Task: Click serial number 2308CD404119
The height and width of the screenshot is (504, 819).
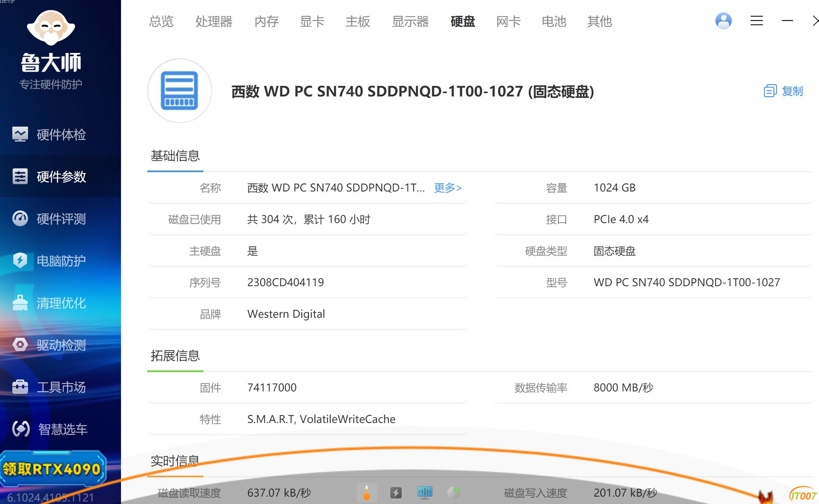Action: [x=286, y=282]
